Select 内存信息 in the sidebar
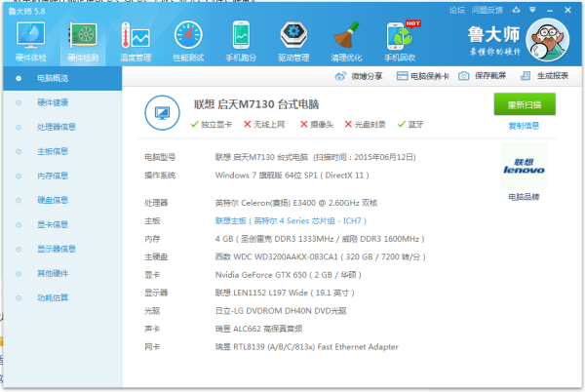 (62, 176)
